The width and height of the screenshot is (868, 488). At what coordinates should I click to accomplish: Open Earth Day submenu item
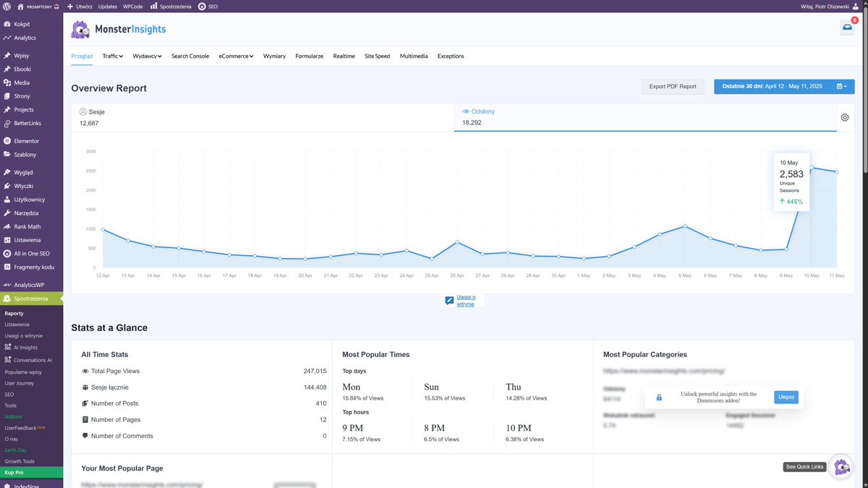(x=16, y=450)
